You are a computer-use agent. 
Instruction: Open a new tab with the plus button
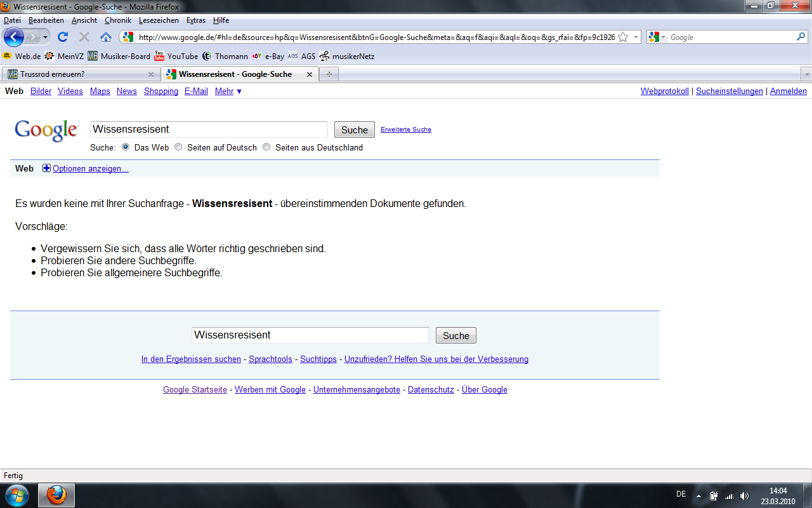[329, 74]
